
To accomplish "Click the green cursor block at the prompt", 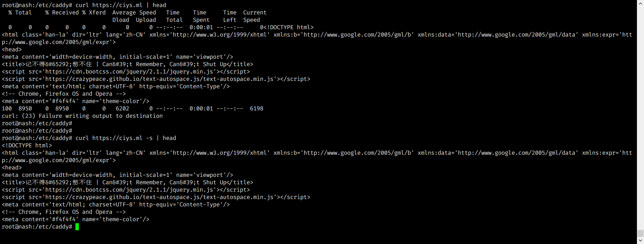I will [x=77, y=227].
